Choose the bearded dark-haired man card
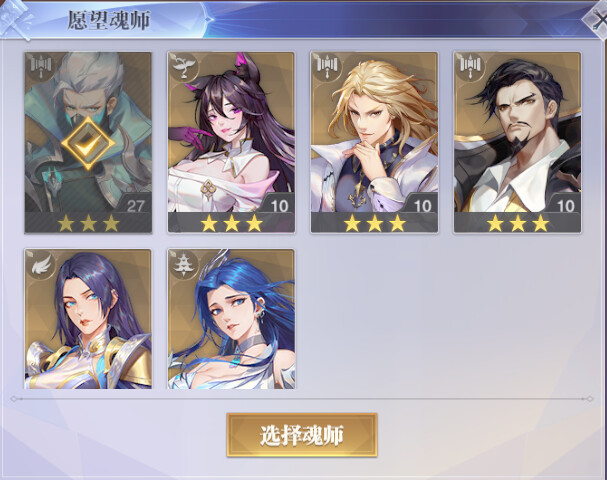This screenshot has width=607, height=480. 517,142
